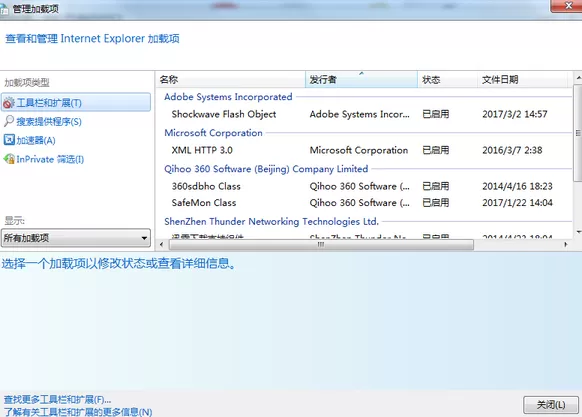The width and height of the screenshot is (582, 417).
Task: Click the window title bar icon
Action: click(4, 9)
